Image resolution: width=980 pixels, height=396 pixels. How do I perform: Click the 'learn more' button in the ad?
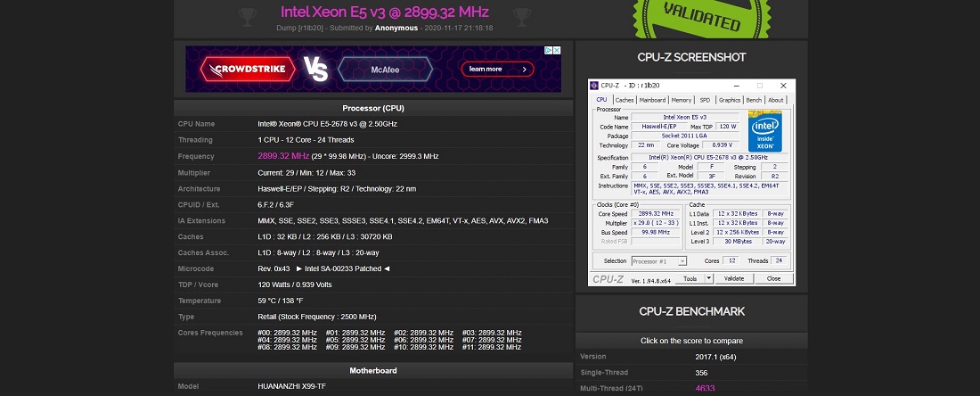(x=497, y=69)
